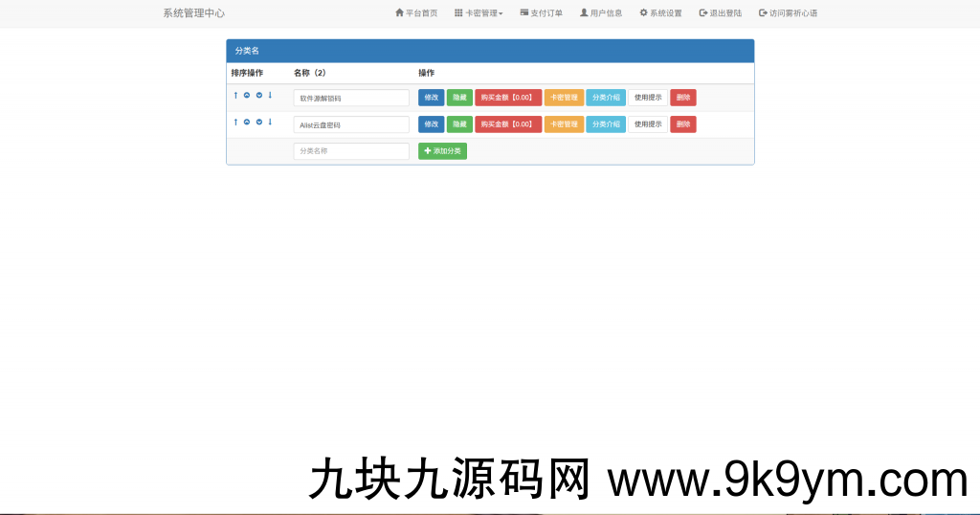This screenshot has height=515, width=980.
Task: Click 修改 for Alist云盘密码
Action: [x=432, y=124]
